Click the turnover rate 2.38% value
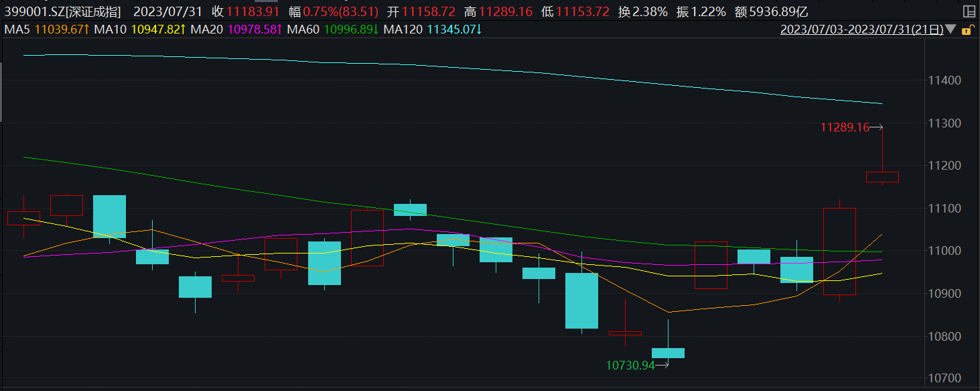 click(x=650, y=11)
